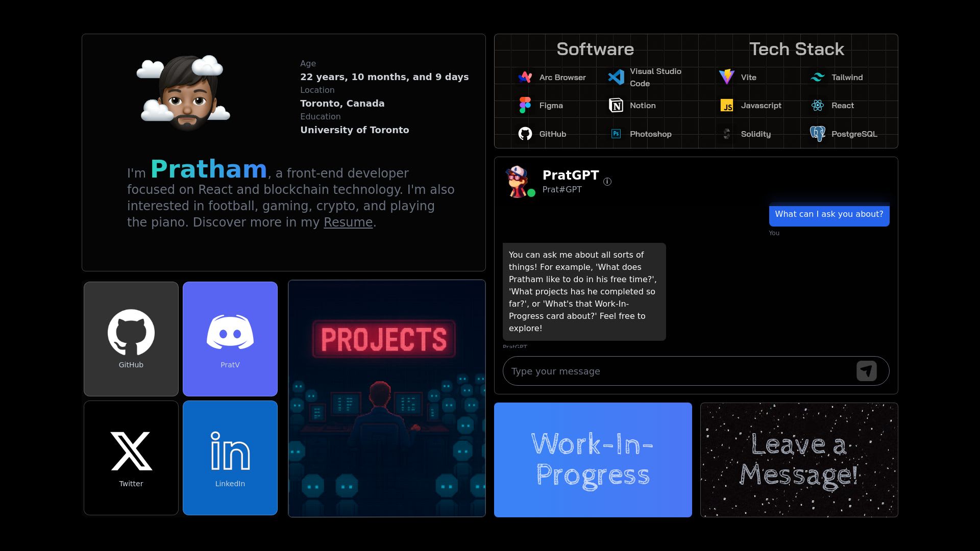Screen dimensions: 980x551
Task: Click 'University of Toronto' text
Action: pyautogui.click(x=355, y=130)
